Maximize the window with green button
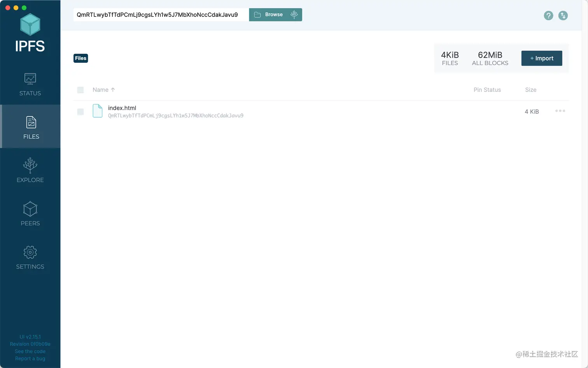This screenshot has width=588, height=368. [24, 8]
